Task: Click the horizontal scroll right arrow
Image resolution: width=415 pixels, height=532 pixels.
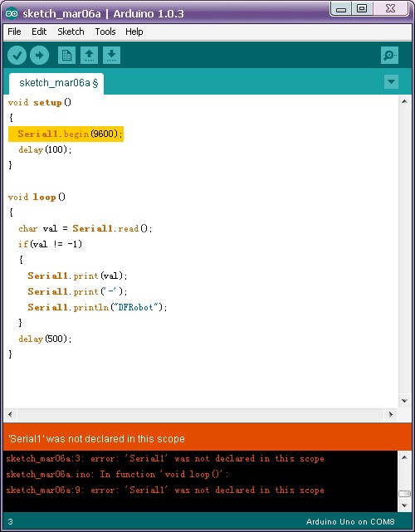Action: pos(391,414)
